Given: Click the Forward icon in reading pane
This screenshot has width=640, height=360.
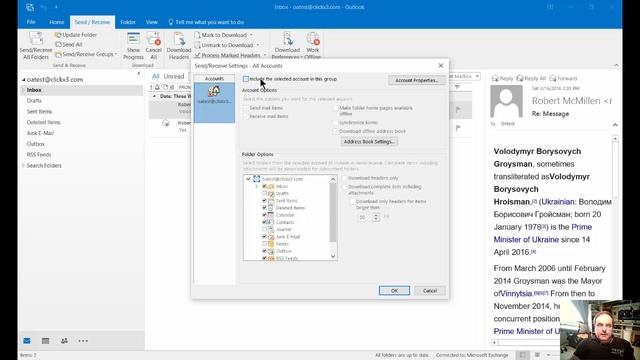Looking at the screenshot, I should 553,78.
